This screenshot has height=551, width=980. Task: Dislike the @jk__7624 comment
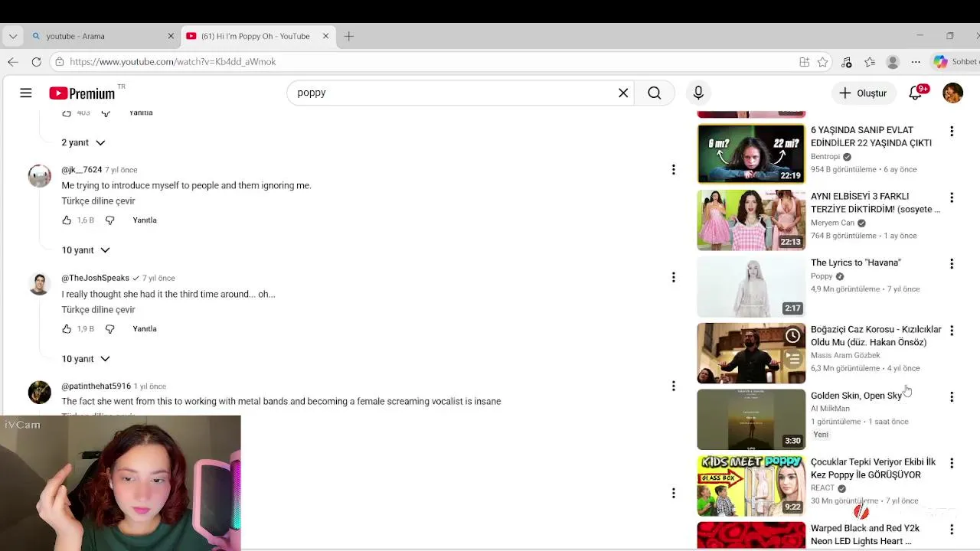[x=109, y=220]
